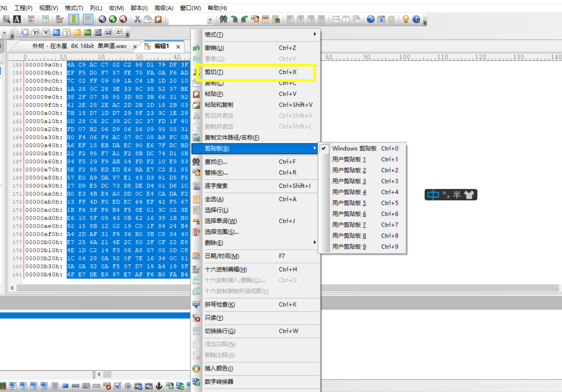Choose 查找(F)... from the edit menu

(255, 162)
